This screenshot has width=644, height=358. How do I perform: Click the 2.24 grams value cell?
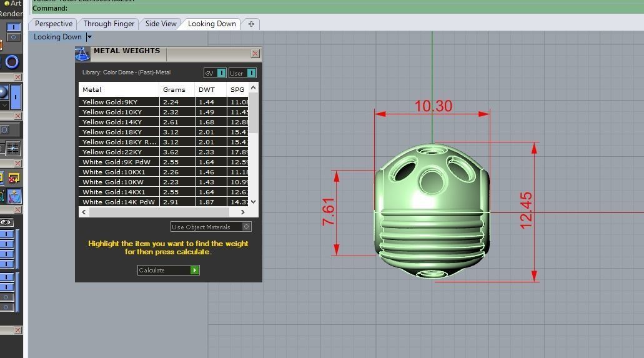177,102
